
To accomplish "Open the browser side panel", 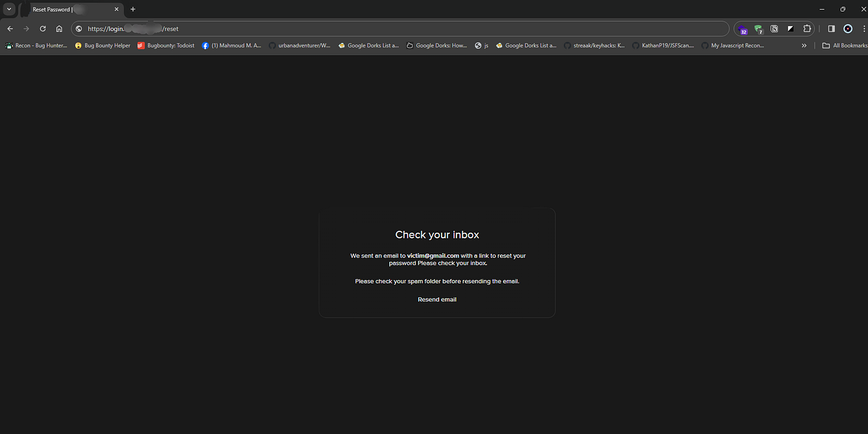I will [831, 29].
